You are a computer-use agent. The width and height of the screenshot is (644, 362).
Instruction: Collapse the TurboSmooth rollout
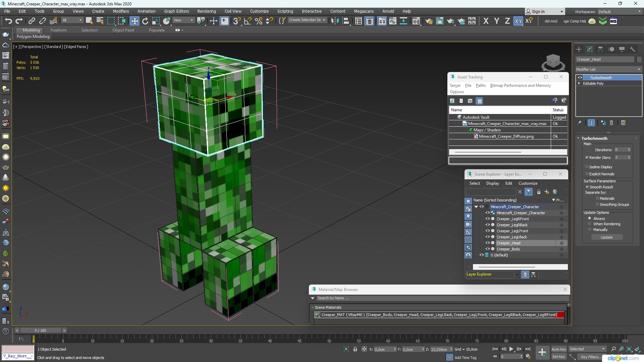point(579,138)
